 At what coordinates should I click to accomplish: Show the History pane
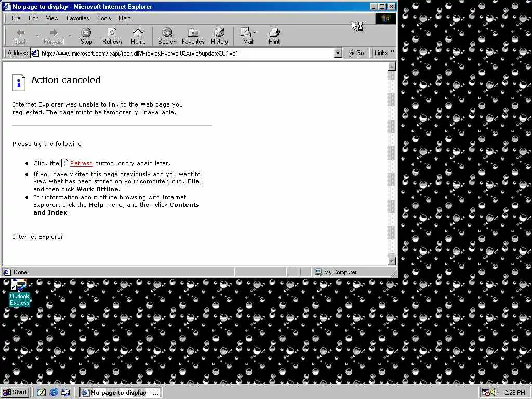(x=219, y=36)
